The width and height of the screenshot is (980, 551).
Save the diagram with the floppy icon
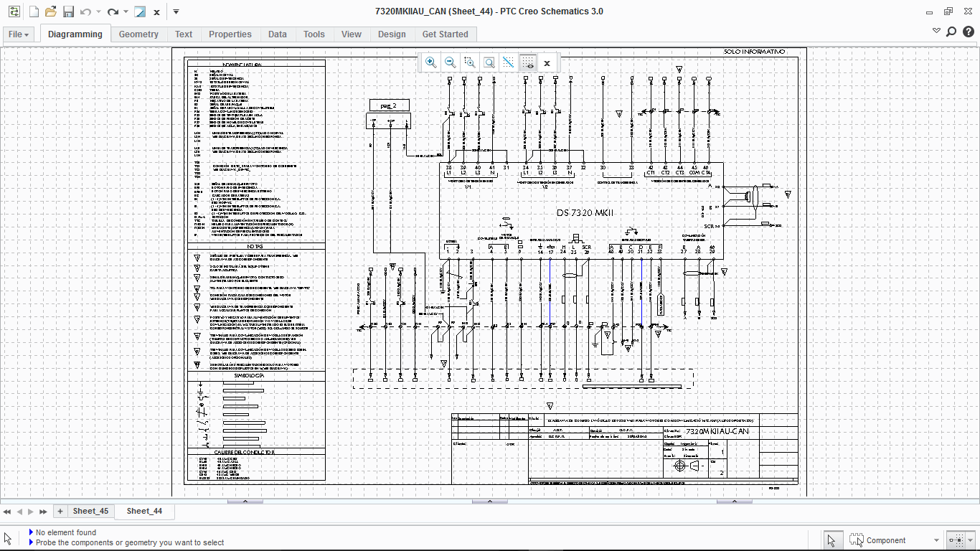pos(68,11)
